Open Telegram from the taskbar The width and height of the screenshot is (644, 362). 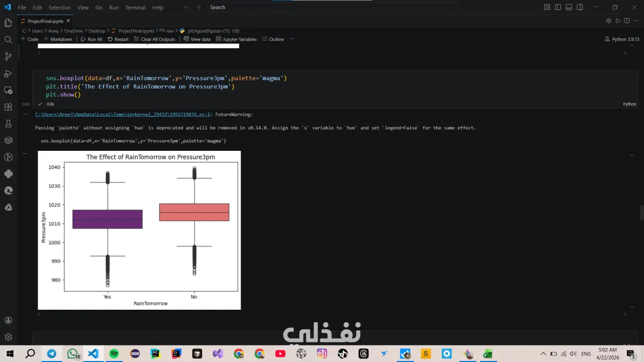click(x=52, y=354)
